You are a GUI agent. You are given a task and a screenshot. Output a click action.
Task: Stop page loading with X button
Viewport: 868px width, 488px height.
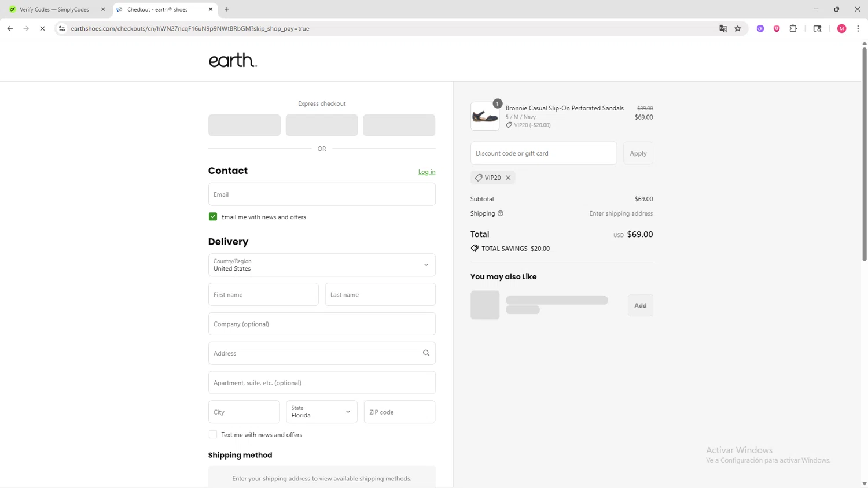coord(42,28)
